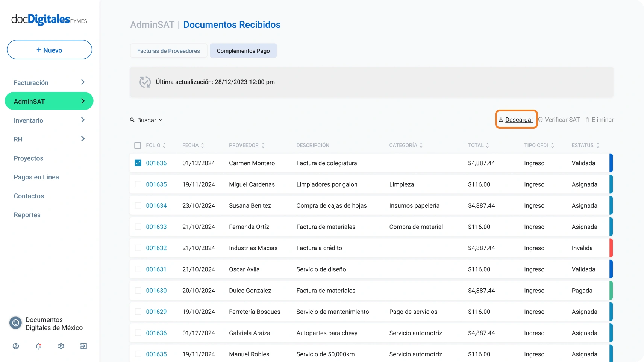Click 'Manuel Robles' provider cell
644x362 pixels.
(249, 354)
